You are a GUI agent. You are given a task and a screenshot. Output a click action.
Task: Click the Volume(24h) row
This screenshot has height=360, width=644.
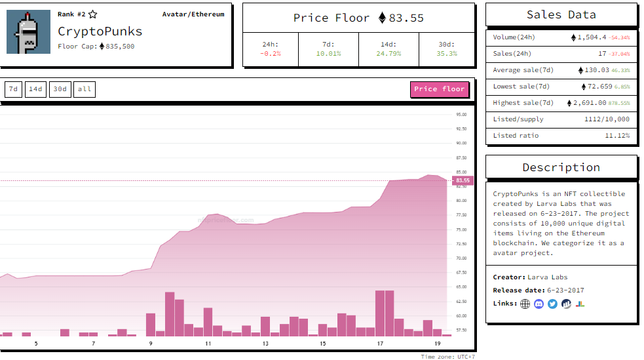[x=561, y=37]
